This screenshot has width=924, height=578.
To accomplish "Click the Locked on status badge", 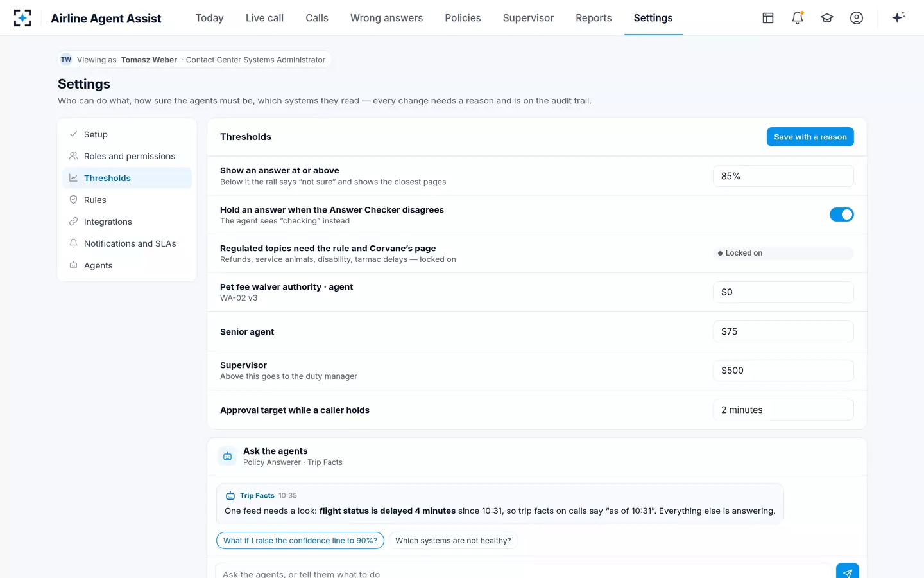I will tap(783, 253).
